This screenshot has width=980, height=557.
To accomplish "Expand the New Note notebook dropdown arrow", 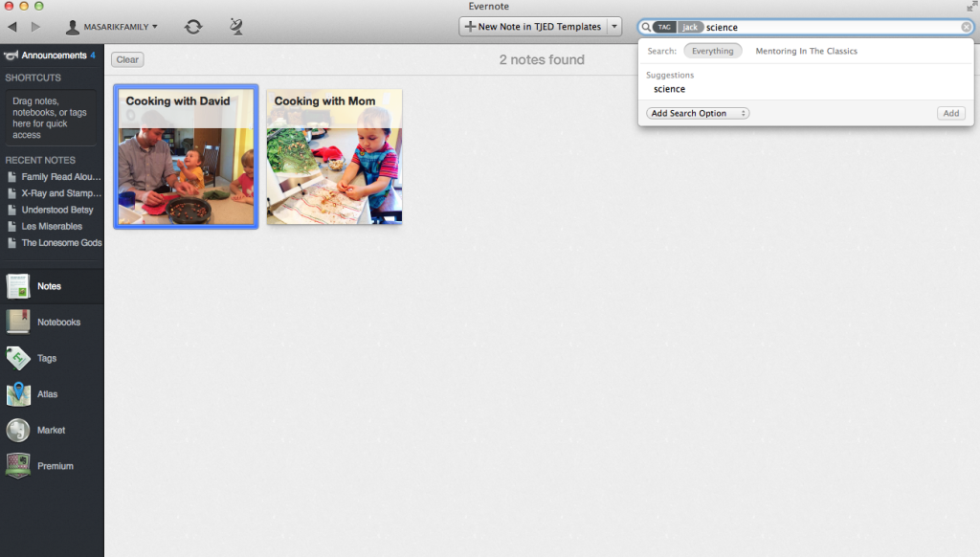I will click(x=614, y=26).
